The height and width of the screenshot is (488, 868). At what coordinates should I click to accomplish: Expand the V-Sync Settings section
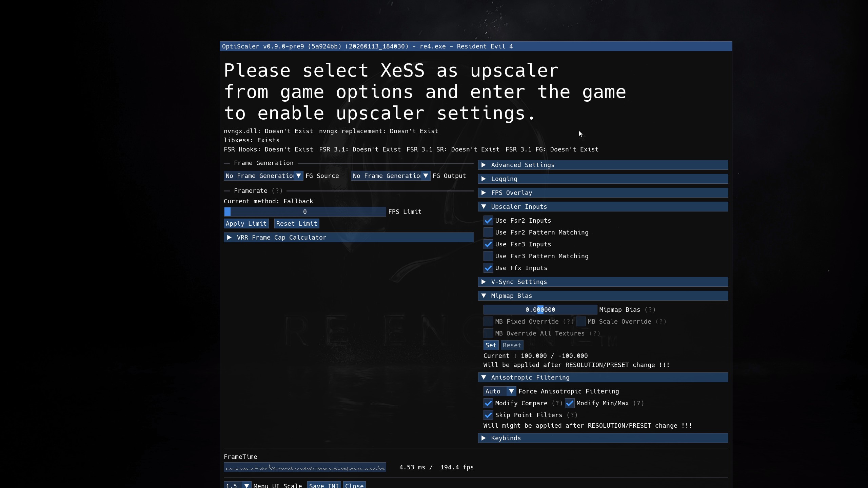(603, 282)
